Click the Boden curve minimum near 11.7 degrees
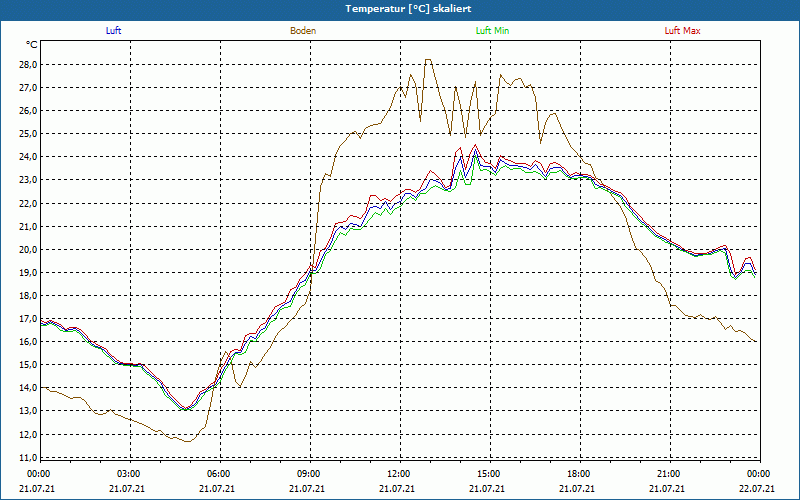This screenshot has width=800, height=500. (188, 441)
